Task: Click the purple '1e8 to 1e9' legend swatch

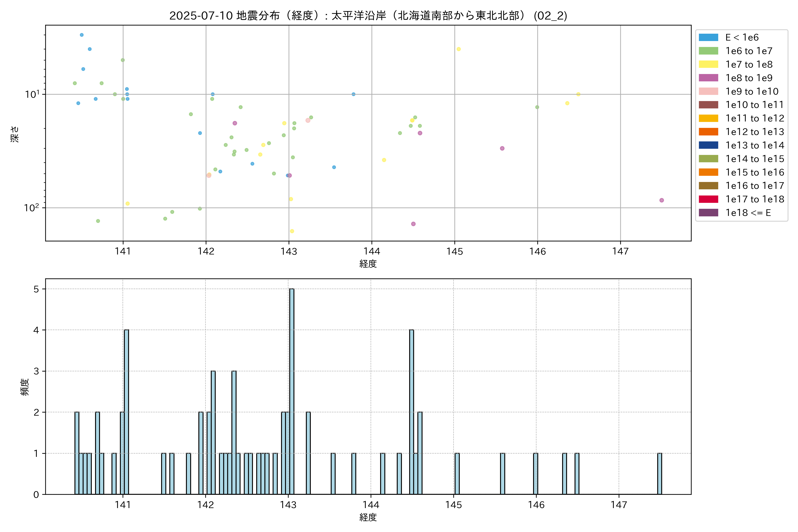Action: click(708, 78)
